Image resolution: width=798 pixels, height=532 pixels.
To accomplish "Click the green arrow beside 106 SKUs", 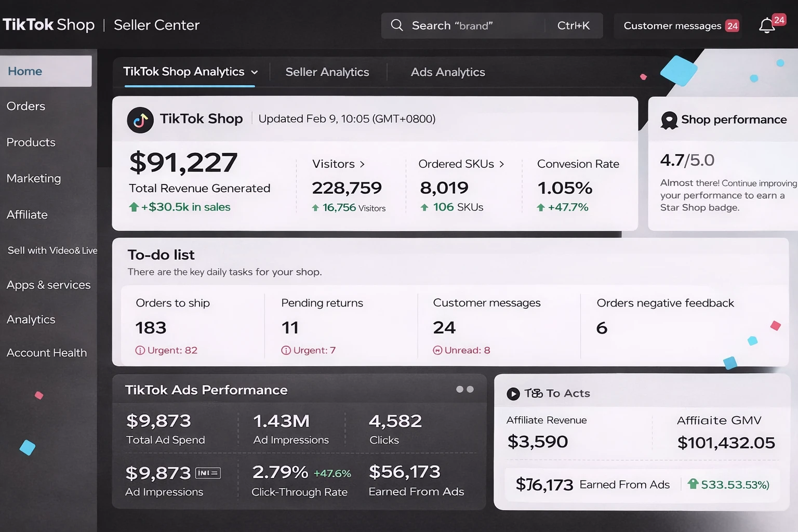I will (424, 207).
